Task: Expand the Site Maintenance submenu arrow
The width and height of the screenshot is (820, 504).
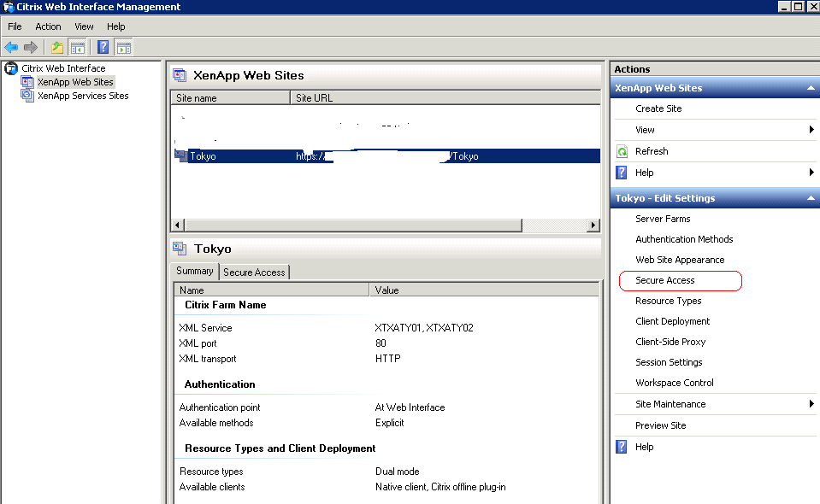Action: point(811,404)
